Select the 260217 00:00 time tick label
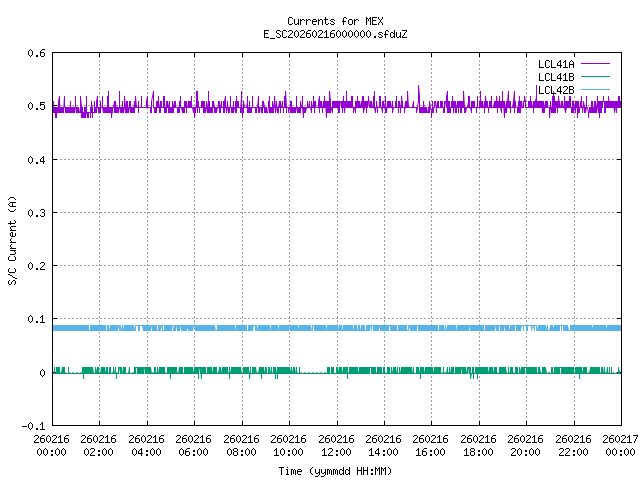 [x=621, y=445]
